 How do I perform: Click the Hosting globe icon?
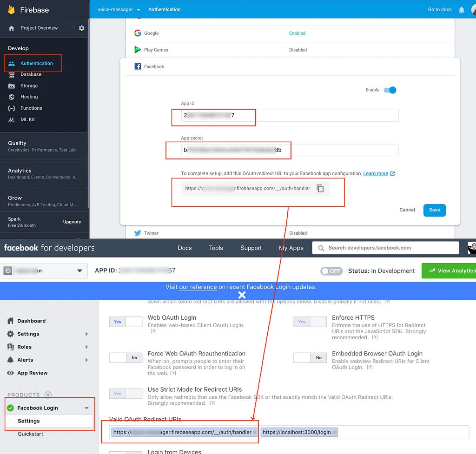pos(12,97)
